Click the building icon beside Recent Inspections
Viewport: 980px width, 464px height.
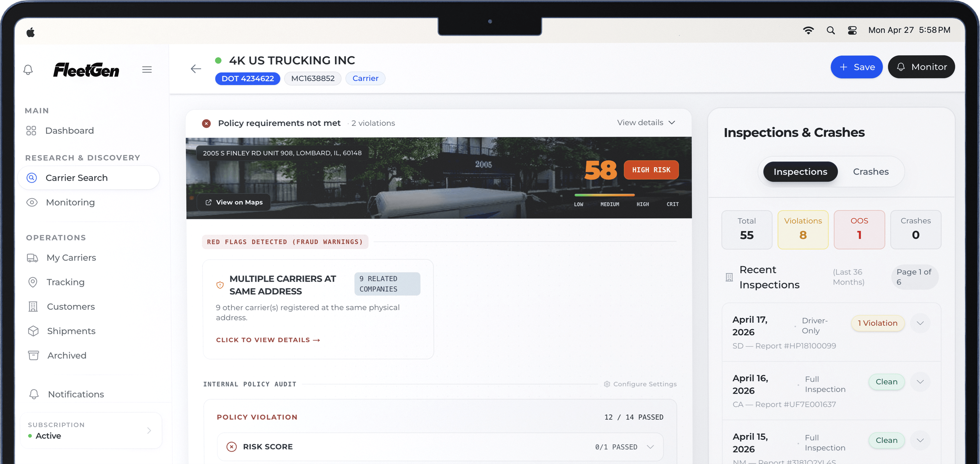pyautogui.click(x=729, y=277)
